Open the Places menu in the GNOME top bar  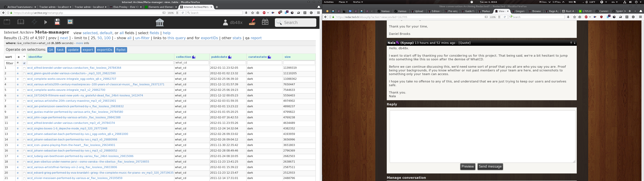[343, 2]
